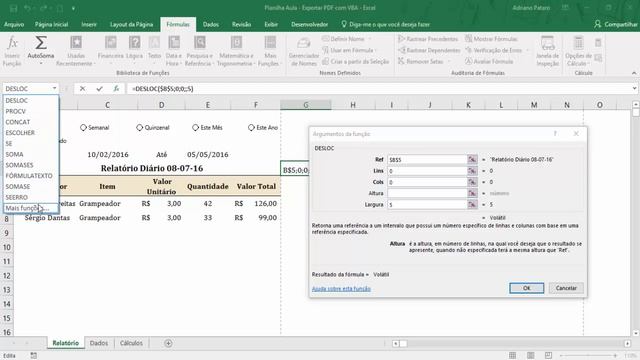Screen dimensions: 640x360
Task: Click formula bar fx insert function icon
Action: point(116,89)
